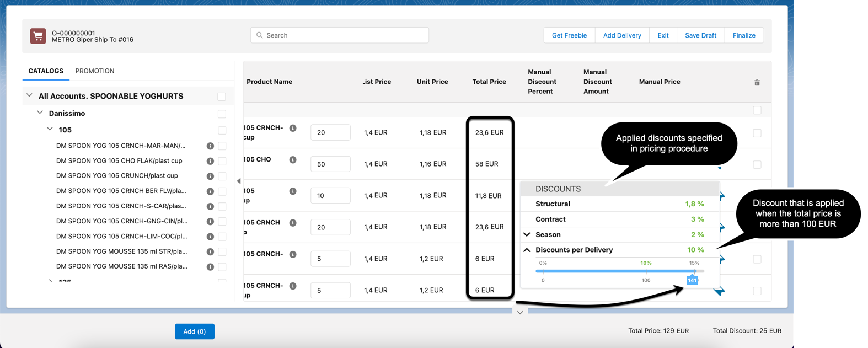This screenshot has height=348, width=868.
Task: Tick the Danissimo category checkbox
Action: [222, 114]
